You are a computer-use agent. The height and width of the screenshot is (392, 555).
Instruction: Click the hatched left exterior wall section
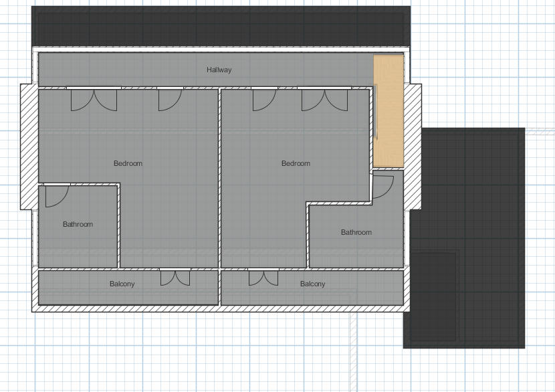(29, 147)
